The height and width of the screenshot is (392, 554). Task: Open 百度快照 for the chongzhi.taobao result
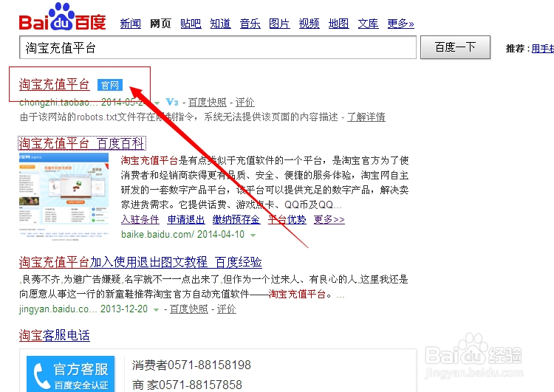point(208,103)
